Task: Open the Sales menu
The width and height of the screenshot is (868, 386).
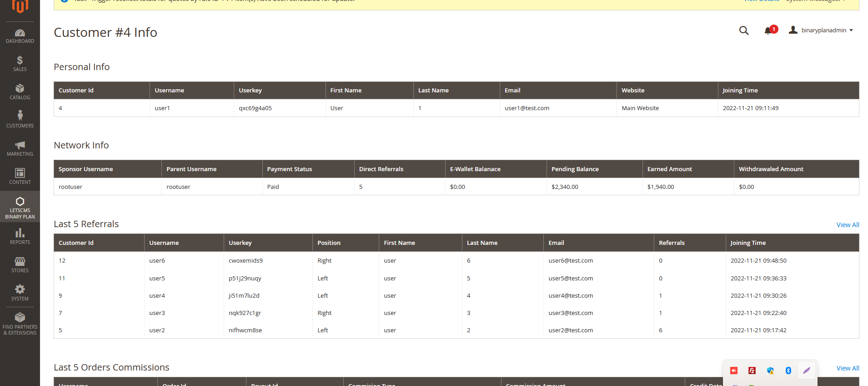Action: tap(20, 64)
